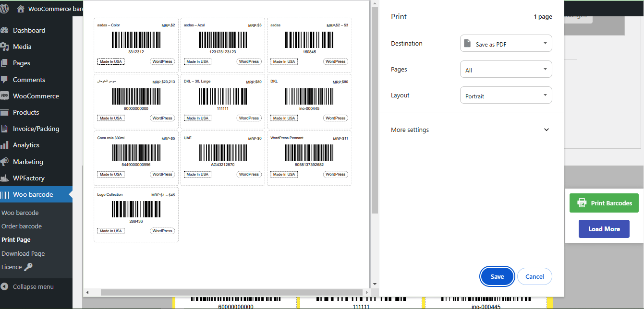The width and height of the screenshot is (644, 309).
Task: Select Order barcode submenu item
Action: (x=22, y=226)
